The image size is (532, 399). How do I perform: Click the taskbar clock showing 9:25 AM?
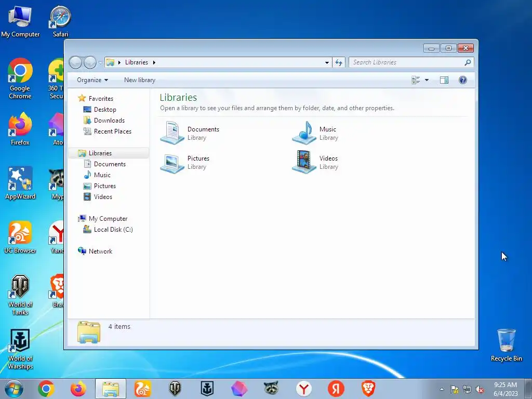[x=506, y=389]
